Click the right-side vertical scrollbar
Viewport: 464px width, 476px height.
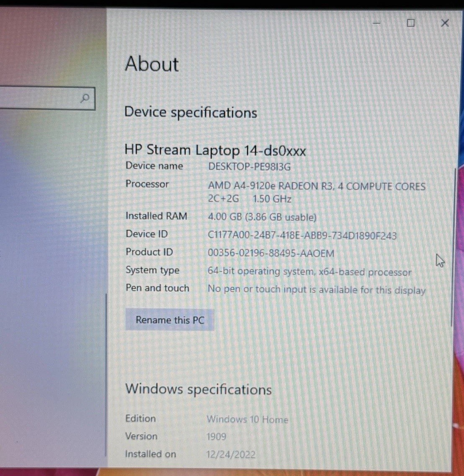pyautogui.click(x=453, y=247)
